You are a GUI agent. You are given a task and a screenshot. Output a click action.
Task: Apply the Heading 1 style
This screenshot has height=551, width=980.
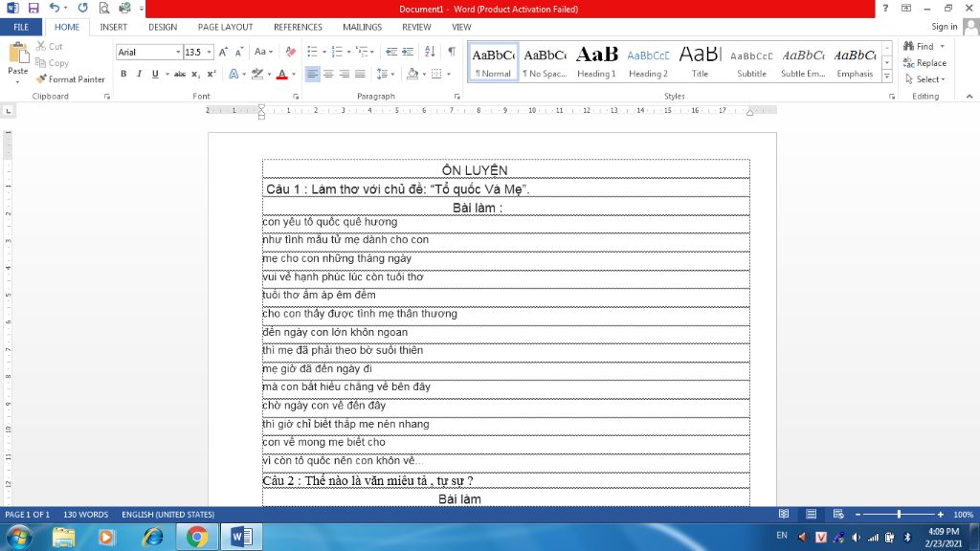click(596, 62)
